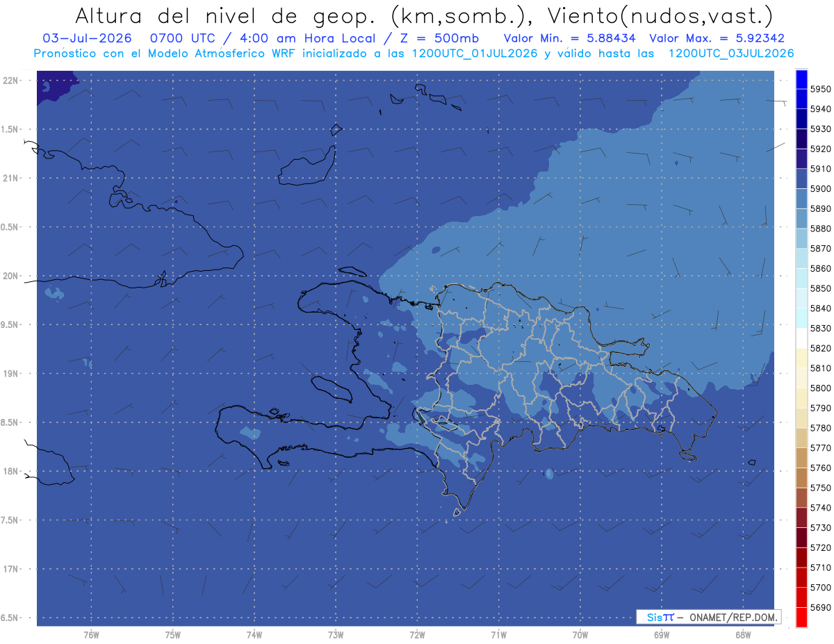Click the '5890' legend value
The image size is (834, 644).
click(x=821, y=208)
